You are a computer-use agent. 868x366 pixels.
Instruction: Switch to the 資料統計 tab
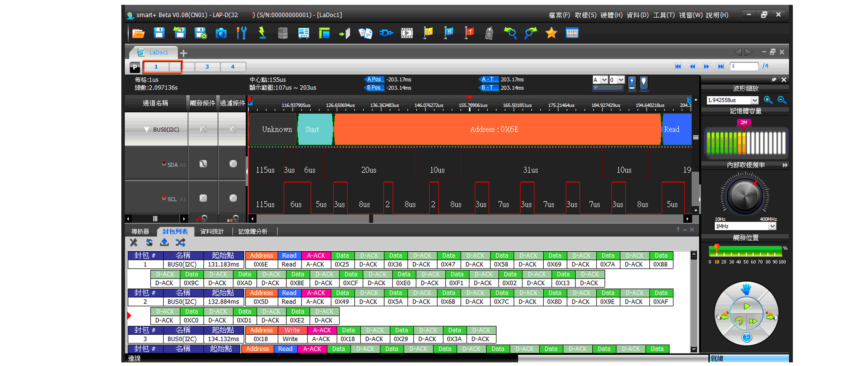point(212,232)
